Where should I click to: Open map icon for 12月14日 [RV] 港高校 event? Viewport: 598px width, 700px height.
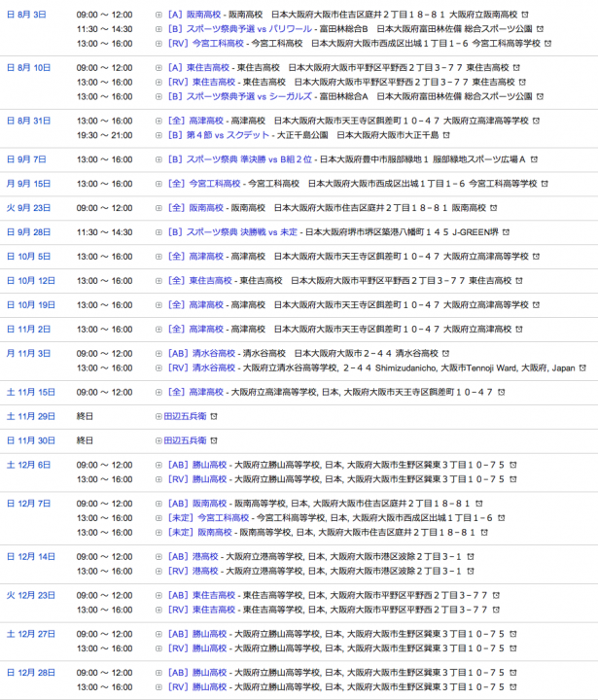pyautogui.click(x=471, y=572)
